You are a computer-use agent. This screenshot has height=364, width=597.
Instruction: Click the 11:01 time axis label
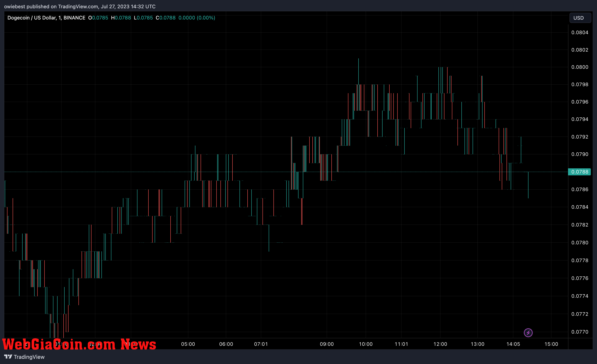tap(401, 344)
